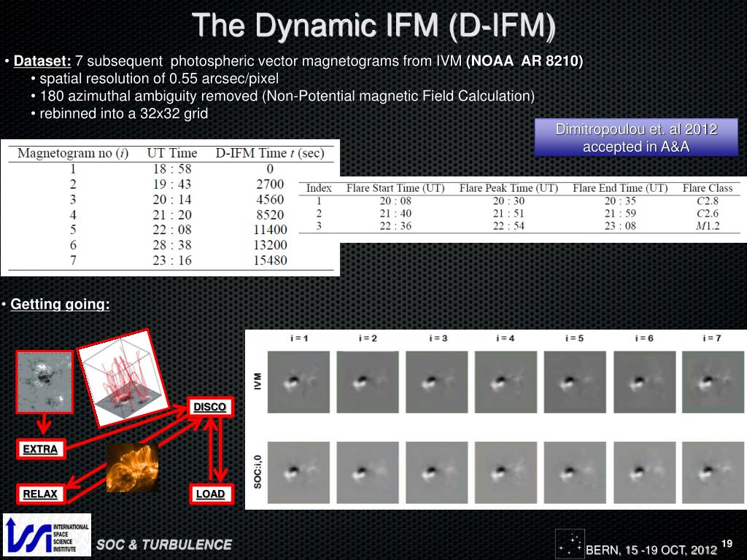
Task: Click the bold text (NOAA AR 8210)
Action: [525, 61]
